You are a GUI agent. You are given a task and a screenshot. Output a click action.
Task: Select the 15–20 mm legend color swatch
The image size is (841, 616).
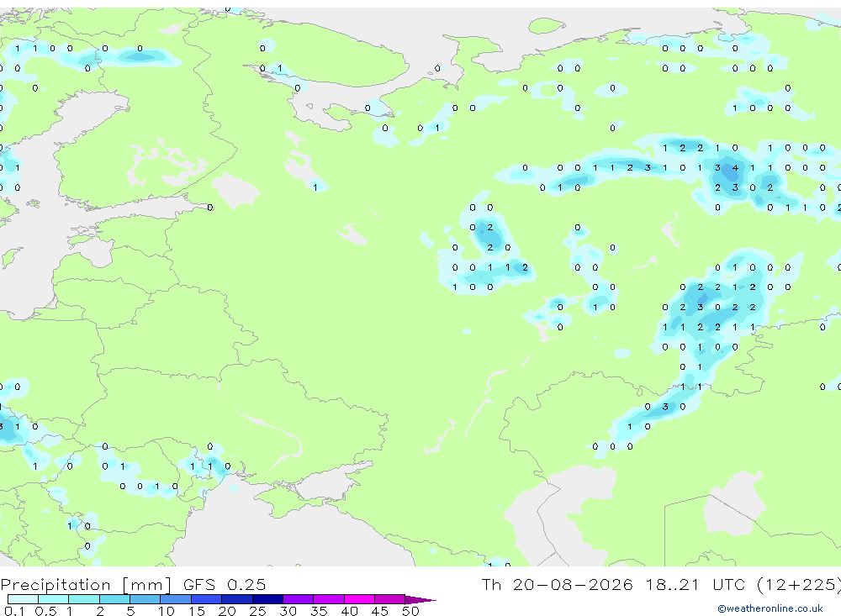coord(207,599)
